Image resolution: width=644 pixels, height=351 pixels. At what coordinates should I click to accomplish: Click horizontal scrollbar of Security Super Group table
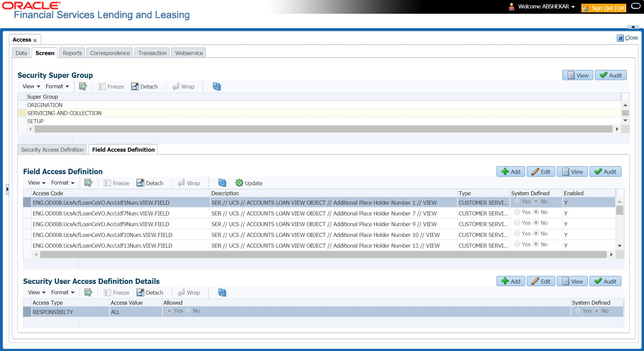323,129
